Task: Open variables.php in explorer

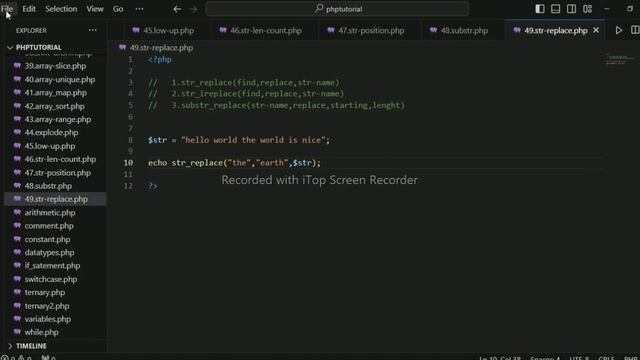Action: coord(47,319)
